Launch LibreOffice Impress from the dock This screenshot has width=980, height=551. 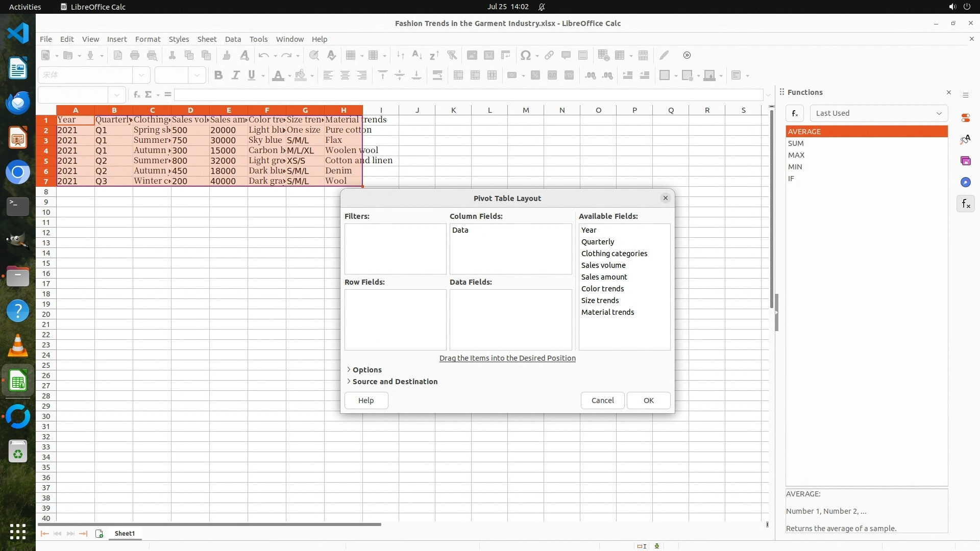18,138
